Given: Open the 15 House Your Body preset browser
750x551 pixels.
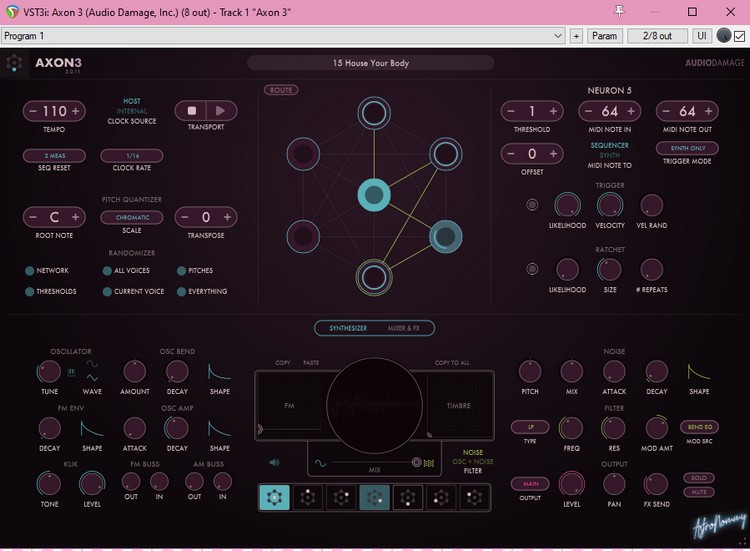Looking at the screenshot, I should click(x=371, y=63).
